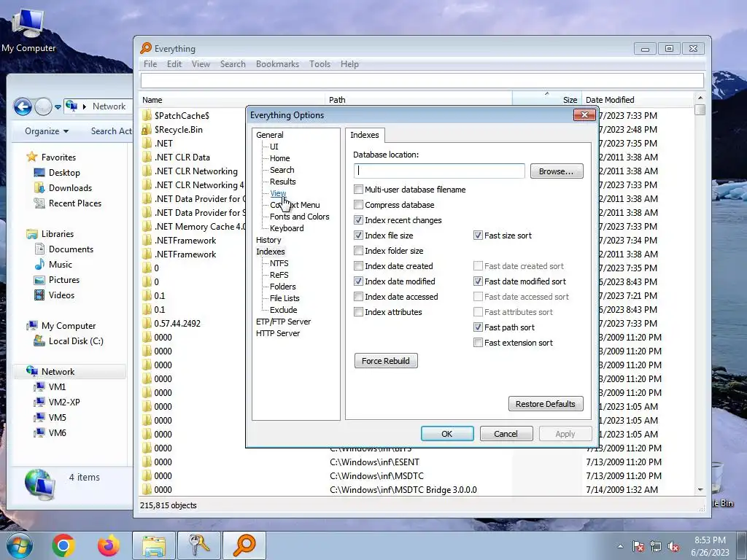The image size is (747, 560).
Task: Open the Help menu in Everything
Action: [349, 64]
